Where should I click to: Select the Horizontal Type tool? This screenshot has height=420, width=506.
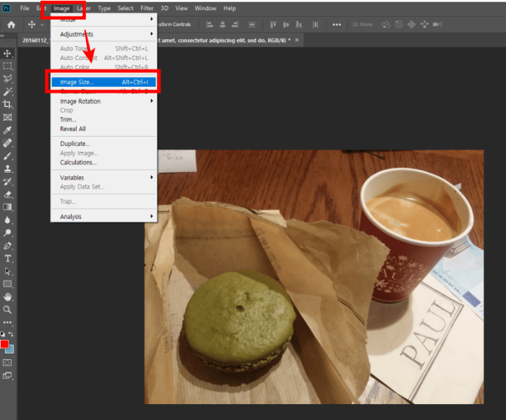click(7, 258)
